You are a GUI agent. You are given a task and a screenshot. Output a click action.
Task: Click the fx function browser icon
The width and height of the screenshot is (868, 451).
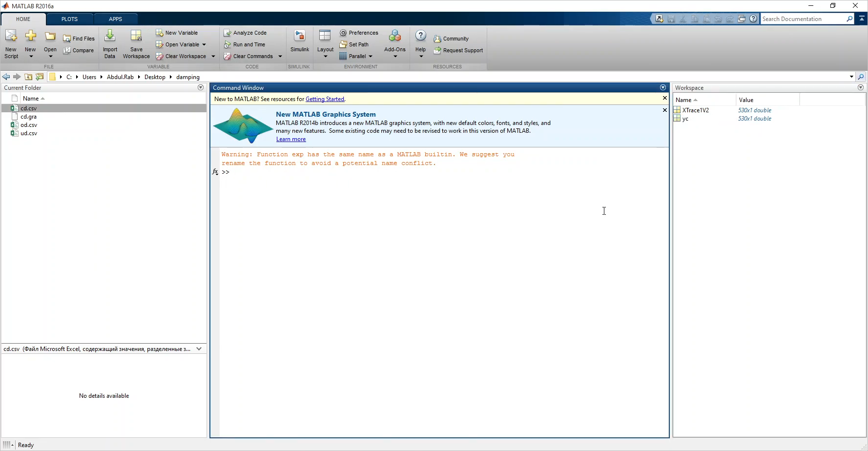pos(215,172)
